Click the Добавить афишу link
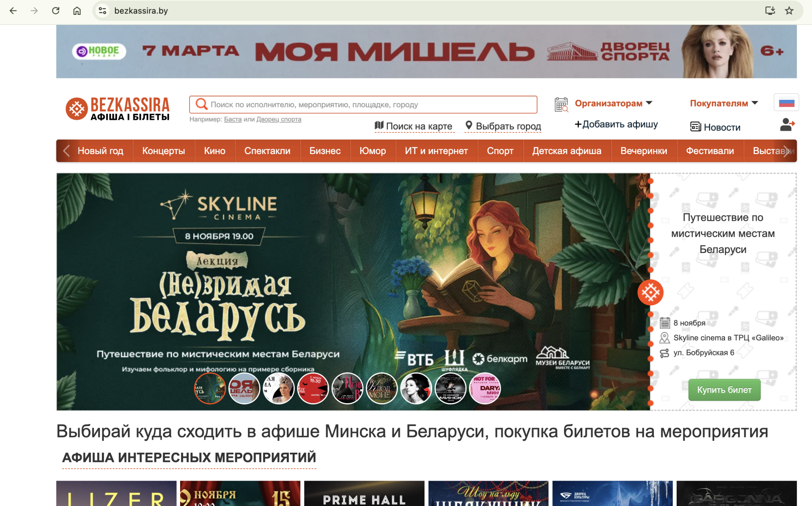Viewport: 812px width, 506px height. tap(616, 124)
